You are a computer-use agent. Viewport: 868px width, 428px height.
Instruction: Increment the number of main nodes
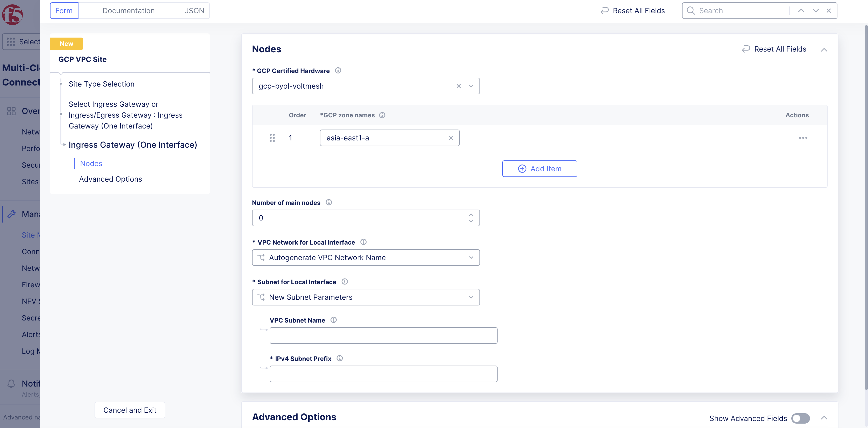[471, 215]
